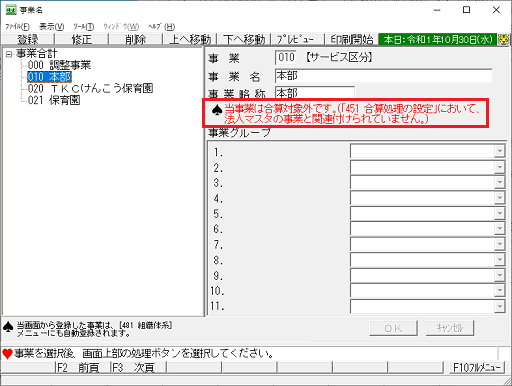Collapse the 事業合計 tree node
The height and width of the screenshot is (386, 512).
pyautogui.click(x=8, y=54)
